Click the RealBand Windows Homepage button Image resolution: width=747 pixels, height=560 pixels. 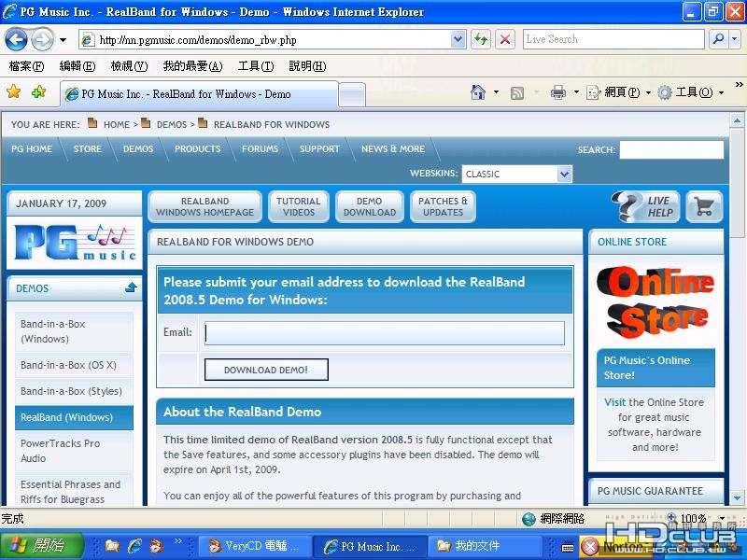pos(204,206)
